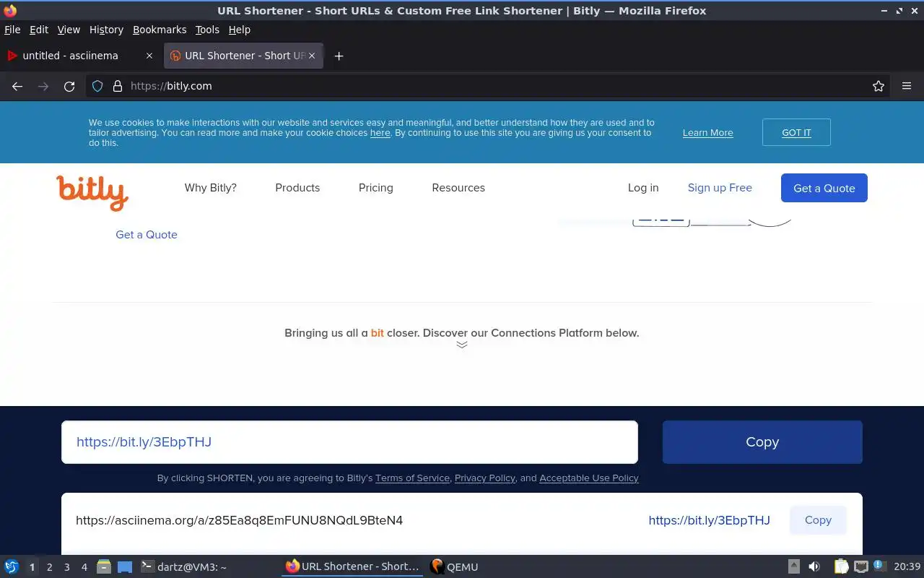Open the Edit menu
This screenshot has width=924, height=578.
coord(38,30)
